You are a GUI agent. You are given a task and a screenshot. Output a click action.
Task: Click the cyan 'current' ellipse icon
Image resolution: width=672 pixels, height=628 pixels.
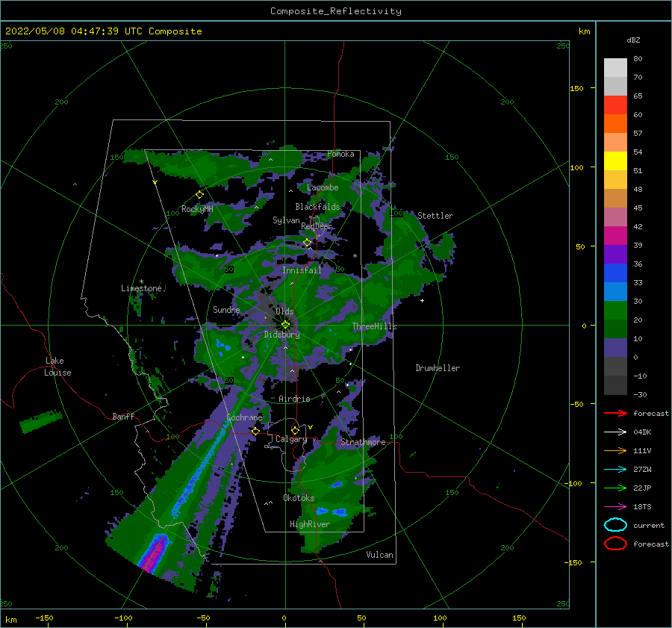pyautogui.click(x=615, y=525)
